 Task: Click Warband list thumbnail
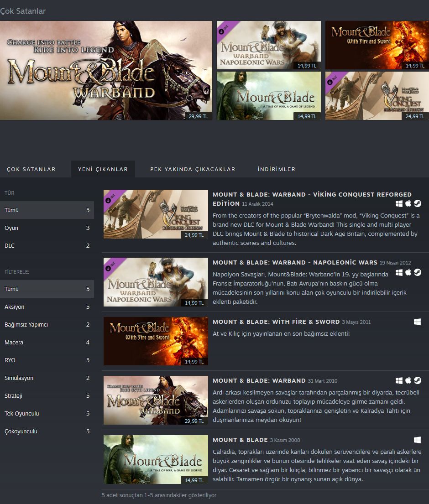156,400
